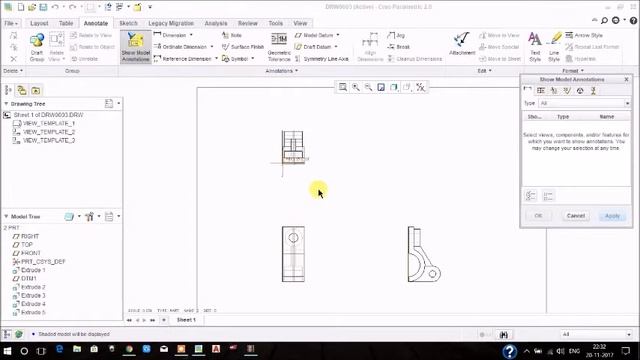Image resolution: width=640 pixels, height=360 pixels.
Task: Expand the Ordinate Dimension dropdown arrow
Action: pyautogui.click(x=212, y=47)
